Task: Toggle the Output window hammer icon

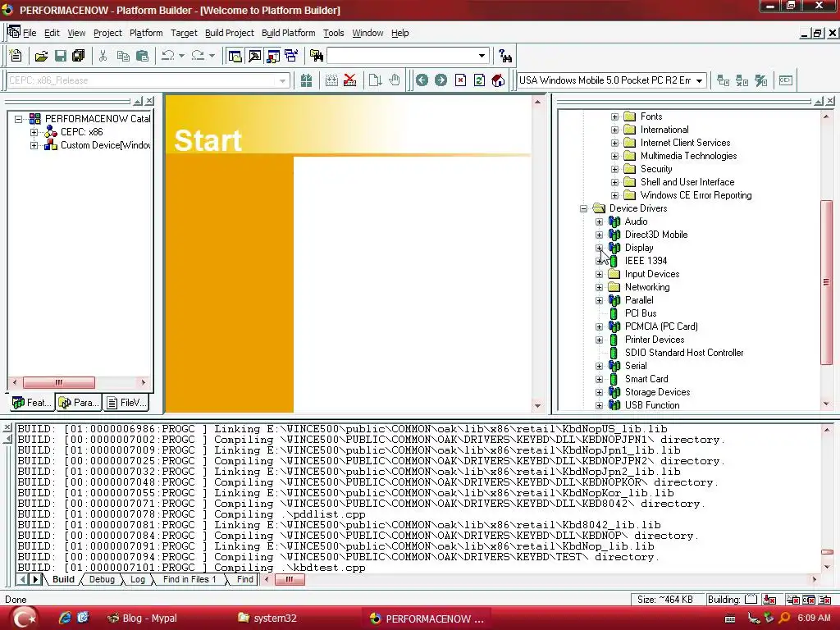Action: (x=254, y=56)
